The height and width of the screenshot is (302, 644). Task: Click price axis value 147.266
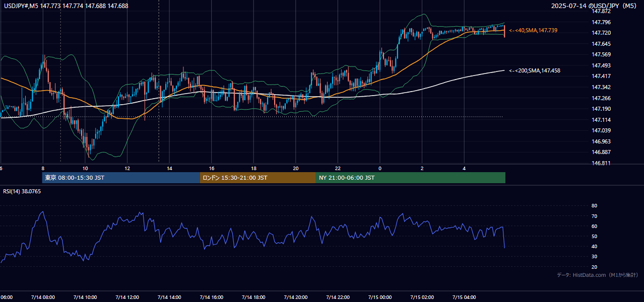[602, 98]
